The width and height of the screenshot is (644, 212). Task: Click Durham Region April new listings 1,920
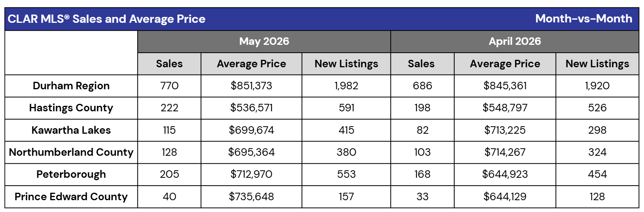pos(597,86)
